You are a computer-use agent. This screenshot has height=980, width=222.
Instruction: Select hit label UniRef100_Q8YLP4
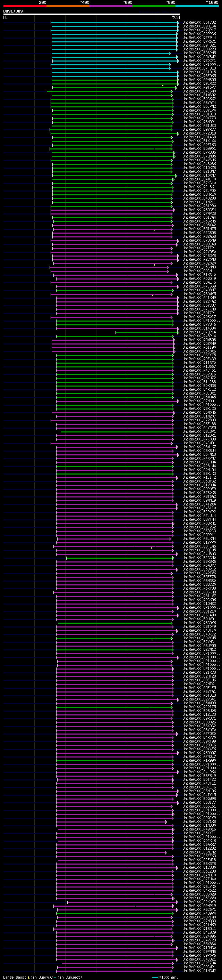199,110
